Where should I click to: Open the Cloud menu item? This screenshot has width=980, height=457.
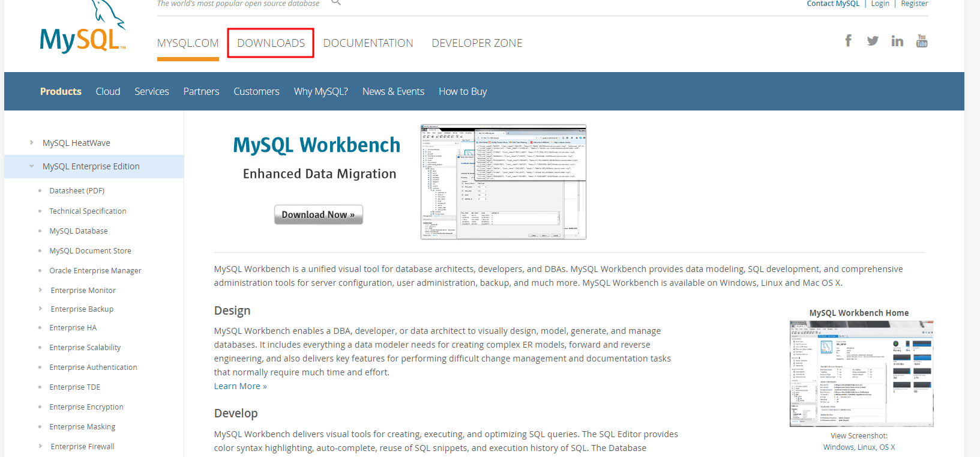click(108, 91)
